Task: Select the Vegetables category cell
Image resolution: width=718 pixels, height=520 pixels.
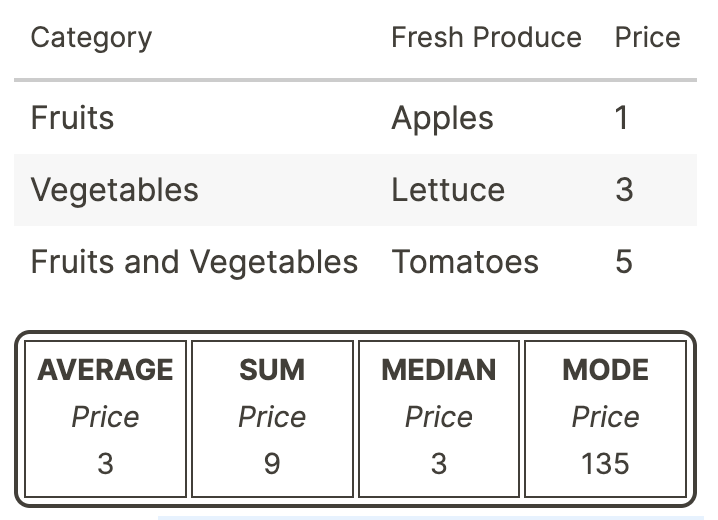Action: (x=115, y=190)
